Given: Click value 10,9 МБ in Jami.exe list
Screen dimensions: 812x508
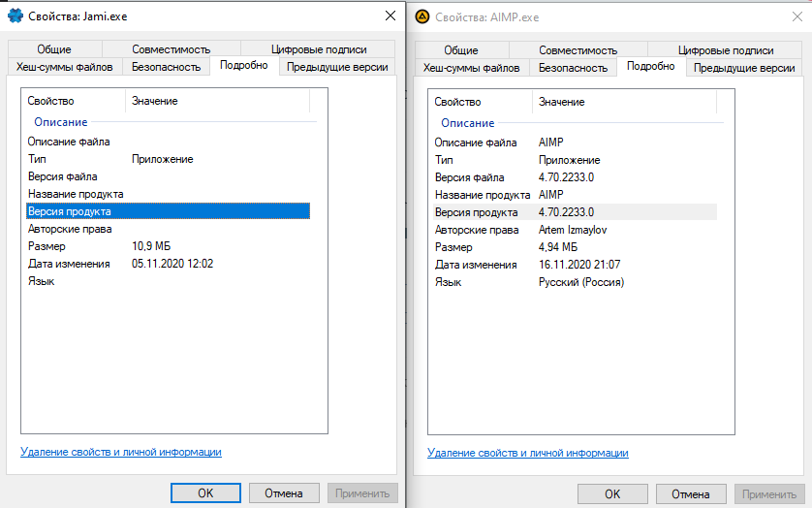Looking at the screenshot, I should pos(151,246).
